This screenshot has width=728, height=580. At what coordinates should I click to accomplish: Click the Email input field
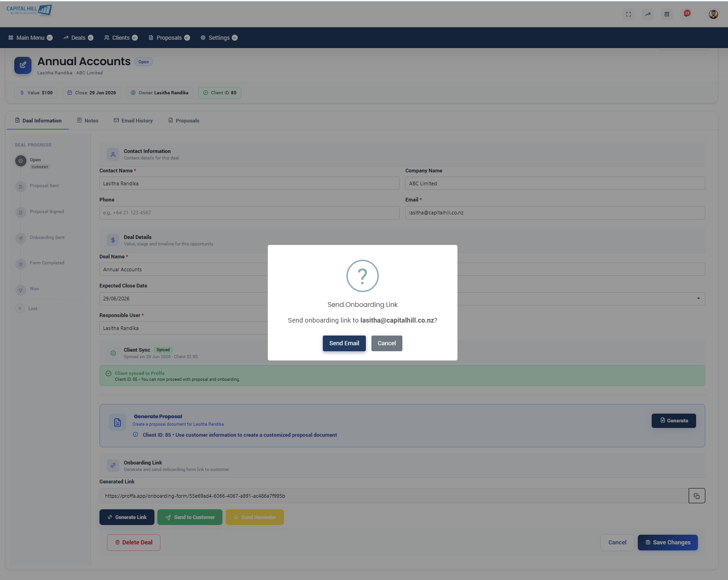[x=555, y=213]
